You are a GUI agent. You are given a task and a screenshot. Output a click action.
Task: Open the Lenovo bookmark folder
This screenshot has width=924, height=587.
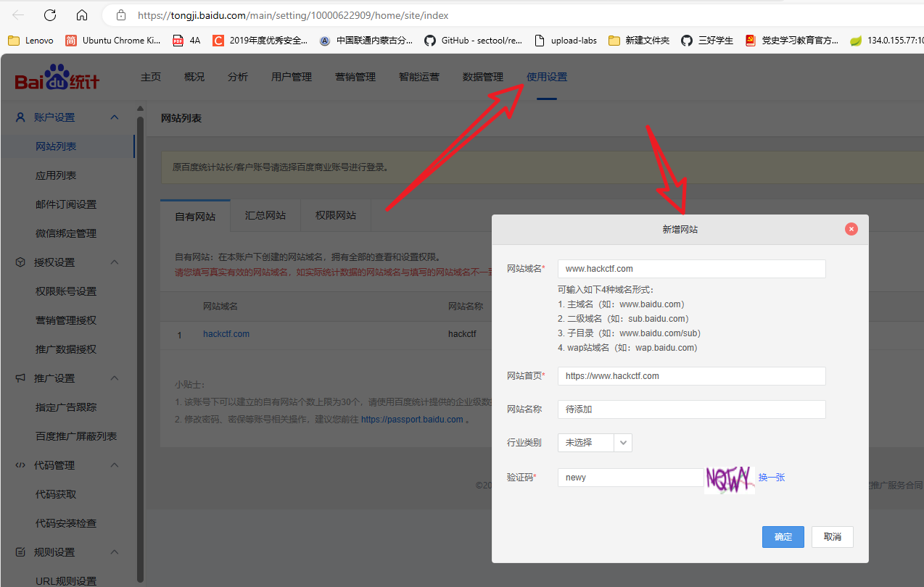31,41
